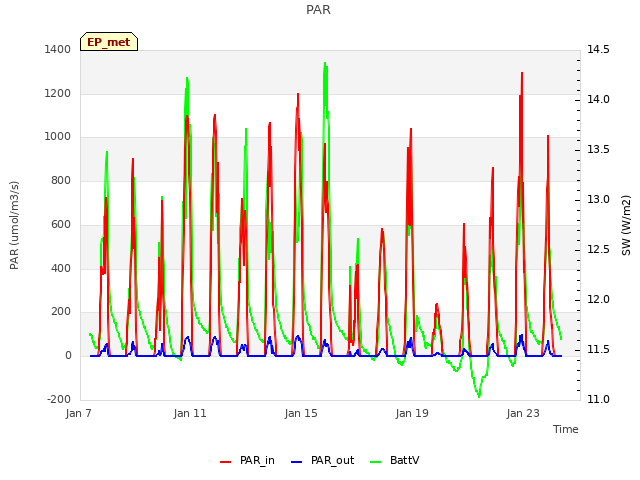The height and width of the screenshot is (480, 640).
Task: Click the 1400 left axis label
Action: pos(58,50)
